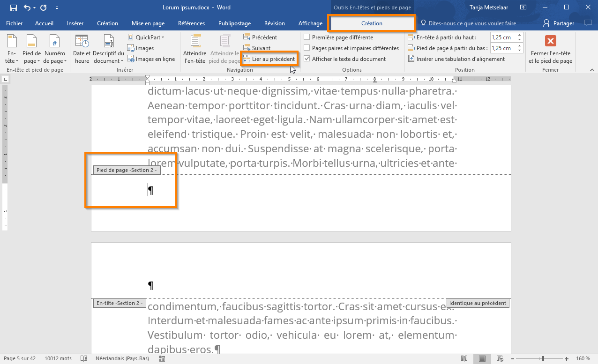Switch to the Accueil tab
This screenshot has width=598, height=364.
[44, 23]
